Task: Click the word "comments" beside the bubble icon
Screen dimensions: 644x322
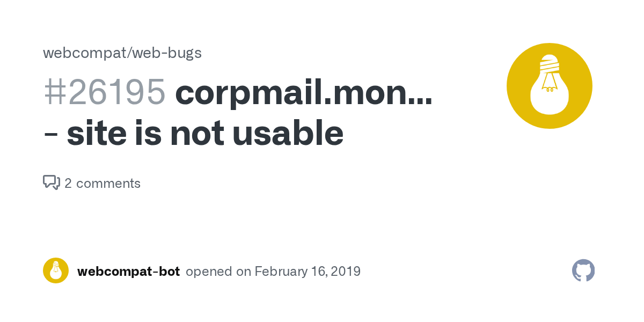Action: click(108, 184)
